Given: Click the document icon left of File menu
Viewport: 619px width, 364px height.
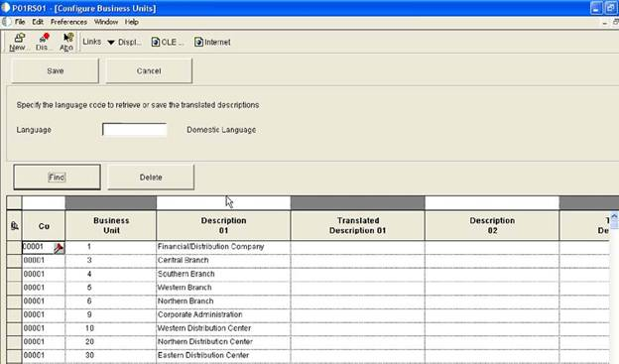Looking at the screenshot, I should tap(6, 22).
